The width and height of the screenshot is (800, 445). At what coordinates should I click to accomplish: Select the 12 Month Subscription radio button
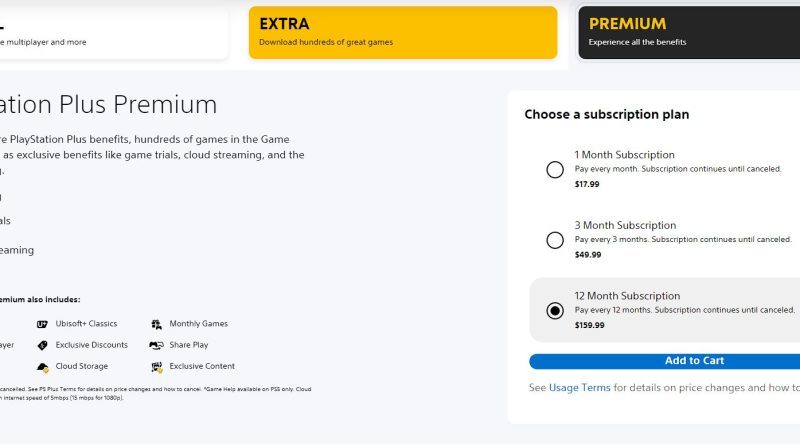555,310
